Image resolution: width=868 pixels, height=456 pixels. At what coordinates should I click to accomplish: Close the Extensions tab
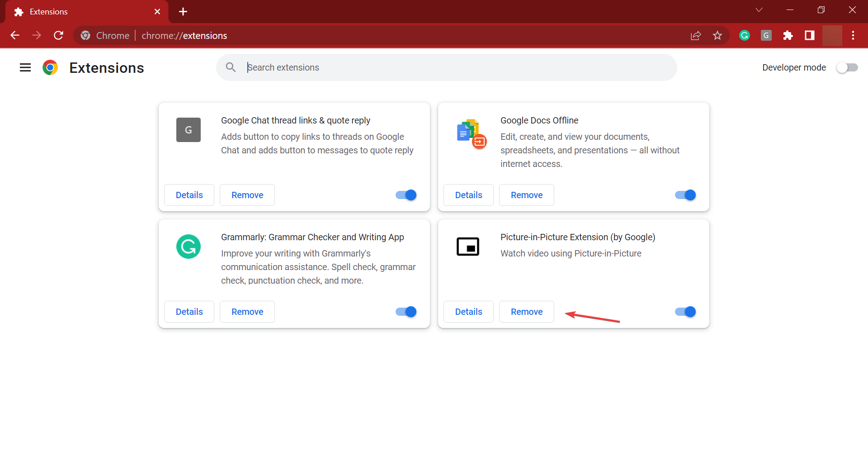pyautogui.click(x=157, y=12)
